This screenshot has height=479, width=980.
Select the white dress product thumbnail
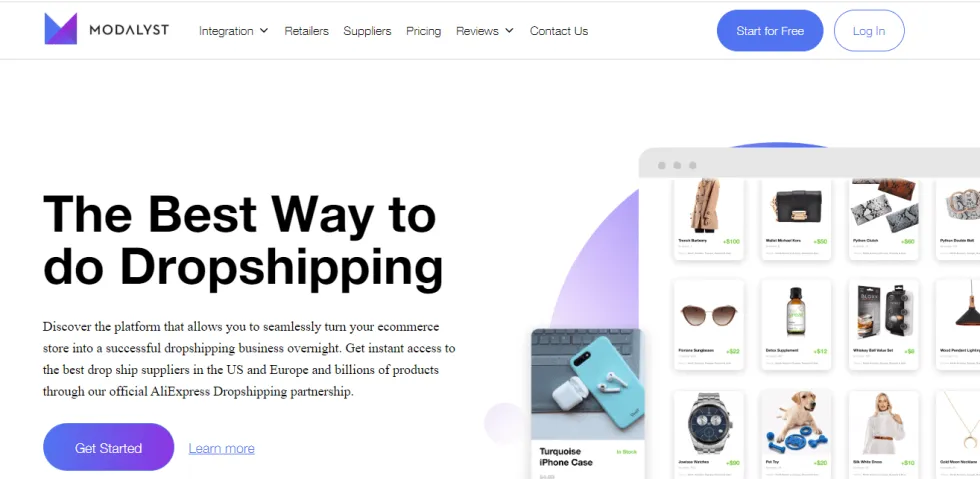pyautogui.click(x=883, y=423)
